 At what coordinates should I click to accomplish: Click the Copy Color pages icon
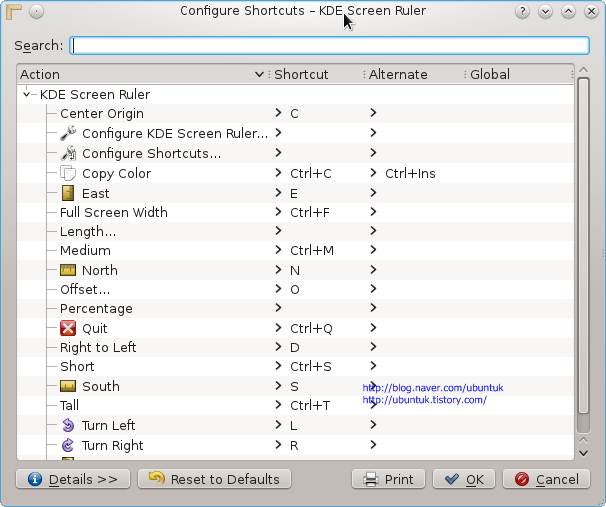pos(68,173)
